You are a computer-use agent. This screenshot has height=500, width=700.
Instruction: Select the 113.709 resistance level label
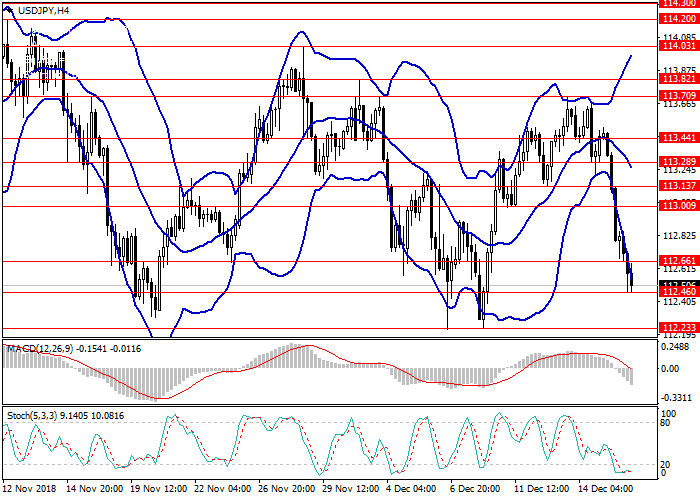(678, 96)
